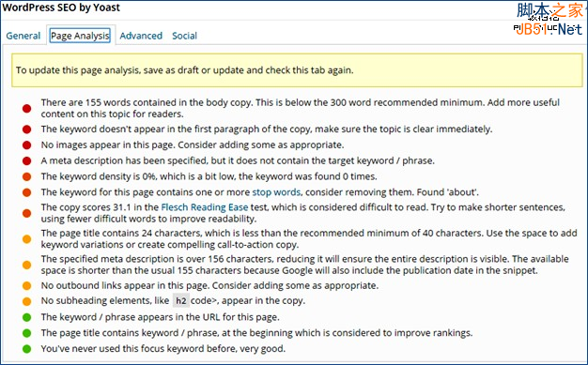Click orange dot beside keyword density message
Viewport: 588px width, 365px height.
pyautogui.click(x=26, y=176)
